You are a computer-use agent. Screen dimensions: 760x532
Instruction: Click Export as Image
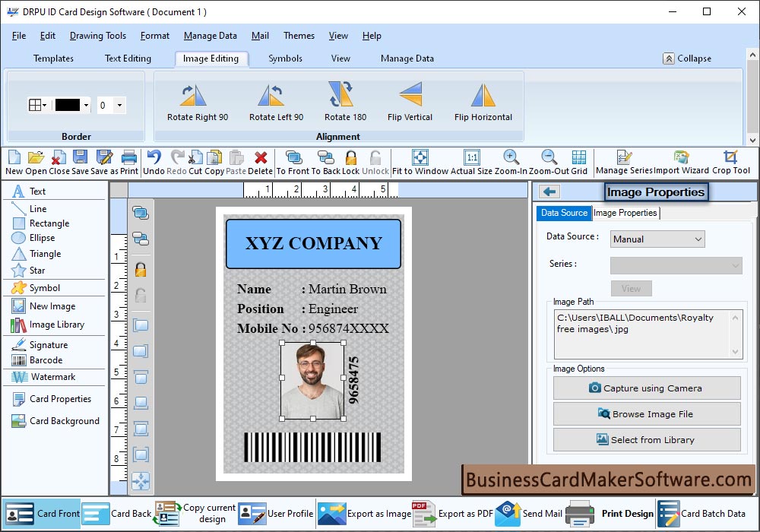pos(365,514)
